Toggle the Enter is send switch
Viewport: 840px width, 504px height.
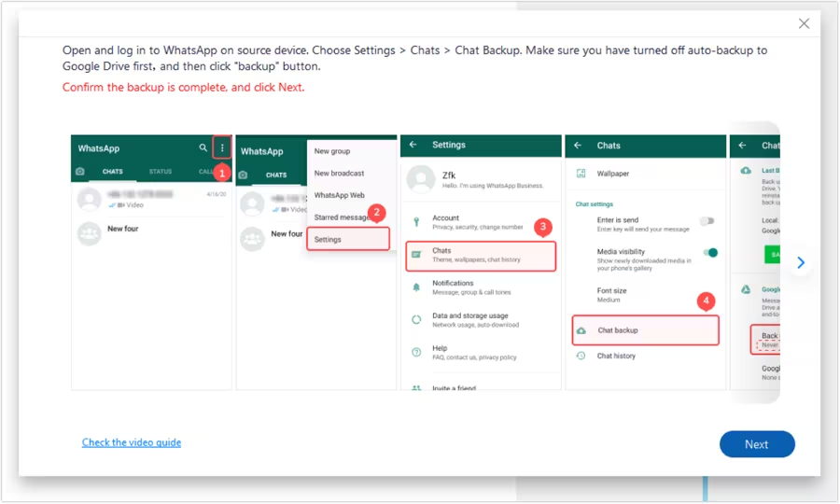pyautogui.click(x=707, y=221)
